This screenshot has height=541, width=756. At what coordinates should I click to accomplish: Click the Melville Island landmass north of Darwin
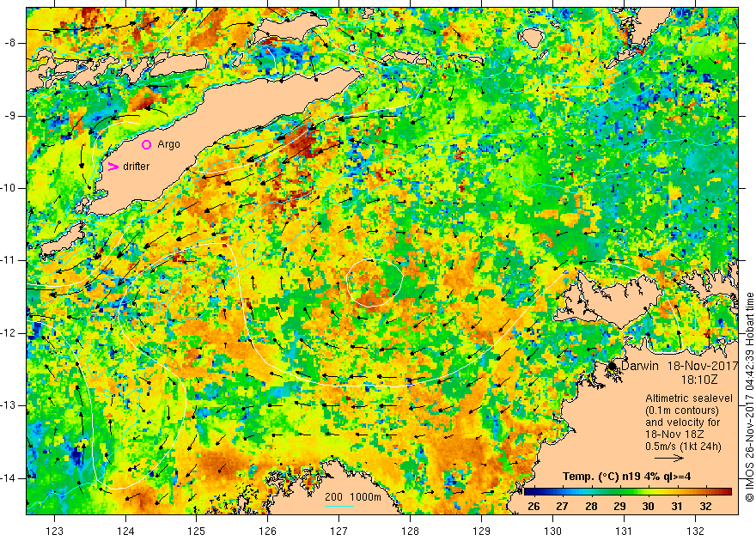[607, 301]
